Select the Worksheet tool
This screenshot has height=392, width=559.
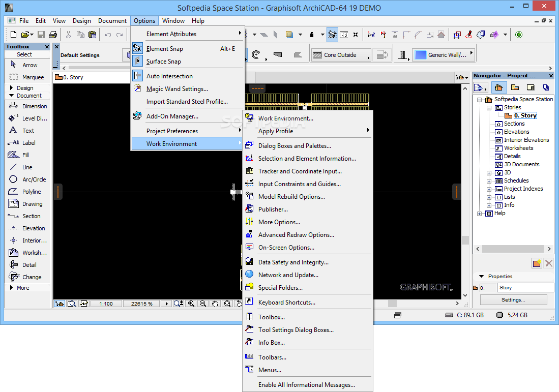click(27, 253)
